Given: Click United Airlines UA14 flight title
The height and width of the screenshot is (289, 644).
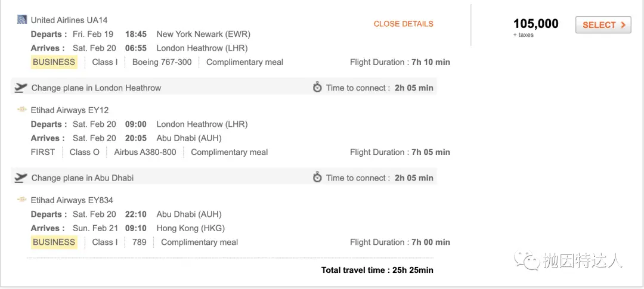Looking at the screenshot, I should [69, 20].
